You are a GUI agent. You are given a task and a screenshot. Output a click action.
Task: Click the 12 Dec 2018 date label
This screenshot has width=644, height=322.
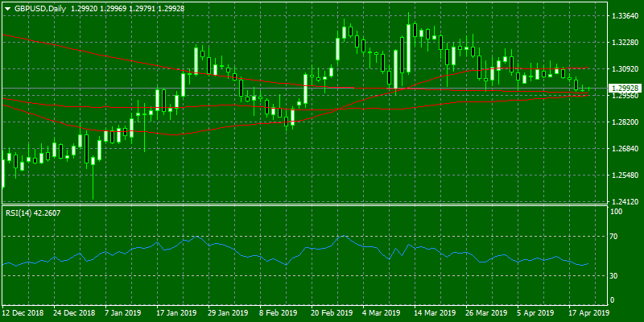pyautogui.click(x=21, y=312)
